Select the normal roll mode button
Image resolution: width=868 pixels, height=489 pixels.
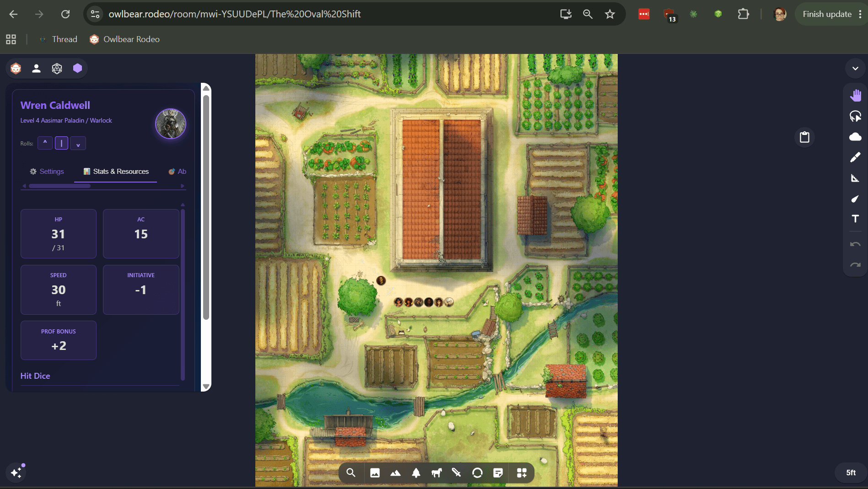coord(61,143)
